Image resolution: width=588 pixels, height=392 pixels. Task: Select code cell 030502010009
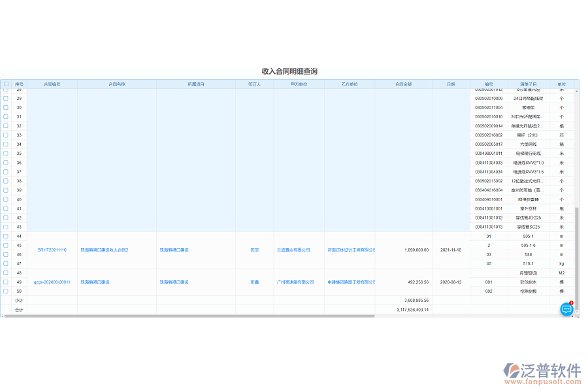click(x=489, y=98)
